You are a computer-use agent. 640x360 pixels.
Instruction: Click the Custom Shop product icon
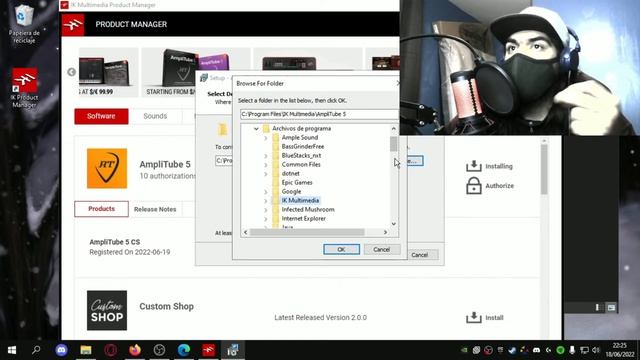coord(107,310)
